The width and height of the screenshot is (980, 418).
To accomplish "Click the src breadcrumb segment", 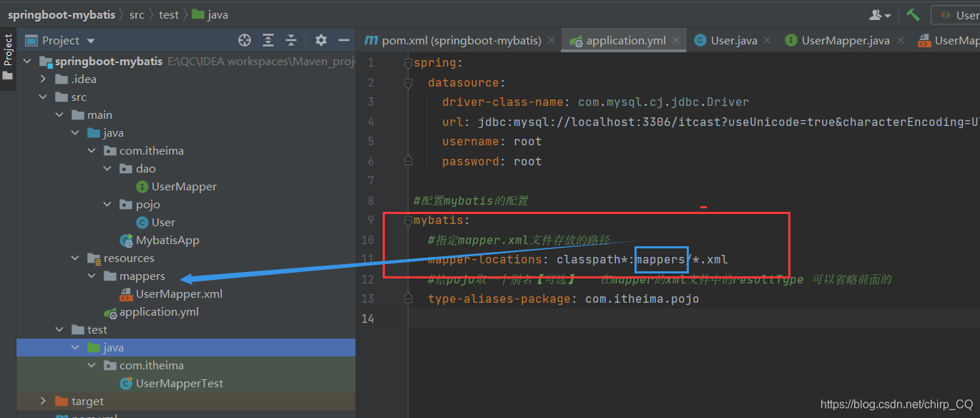I will coord(137,15).
